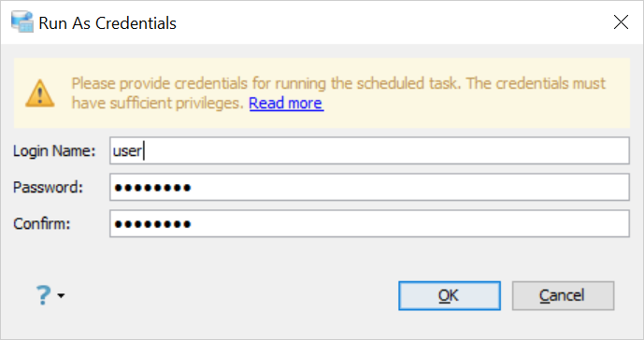Click empty title bar space left of close
Viewport: 644px width, 340px height.
393,22
